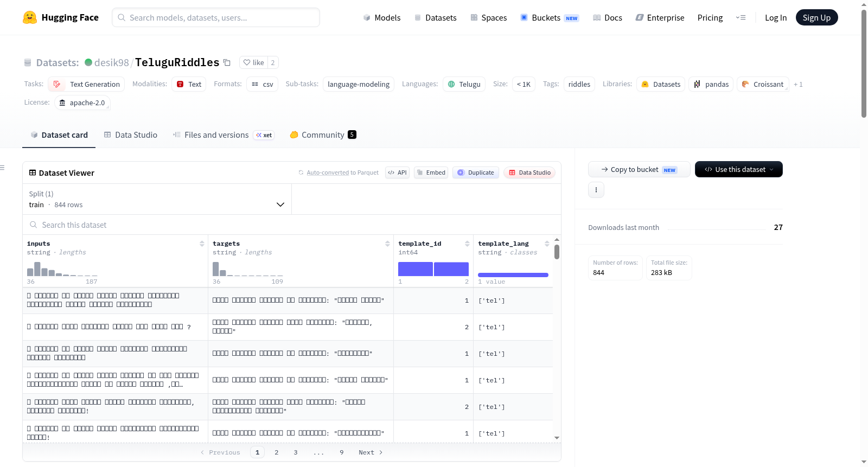The width and height of the screenshot is (868, 467).
Task: Click the Sign Up button
Action: click(x=816, y=17)
